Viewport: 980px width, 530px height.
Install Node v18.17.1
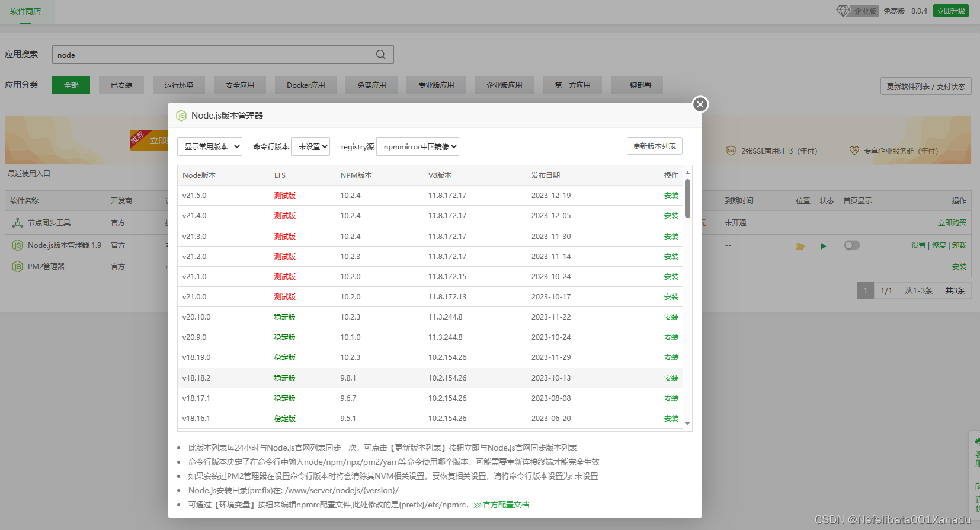[671, 398]
